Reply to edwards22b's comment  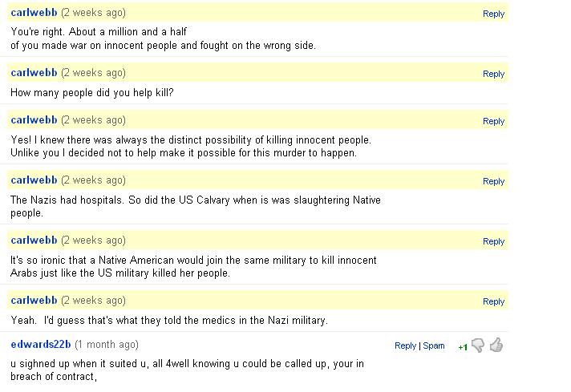click(405, 346)
